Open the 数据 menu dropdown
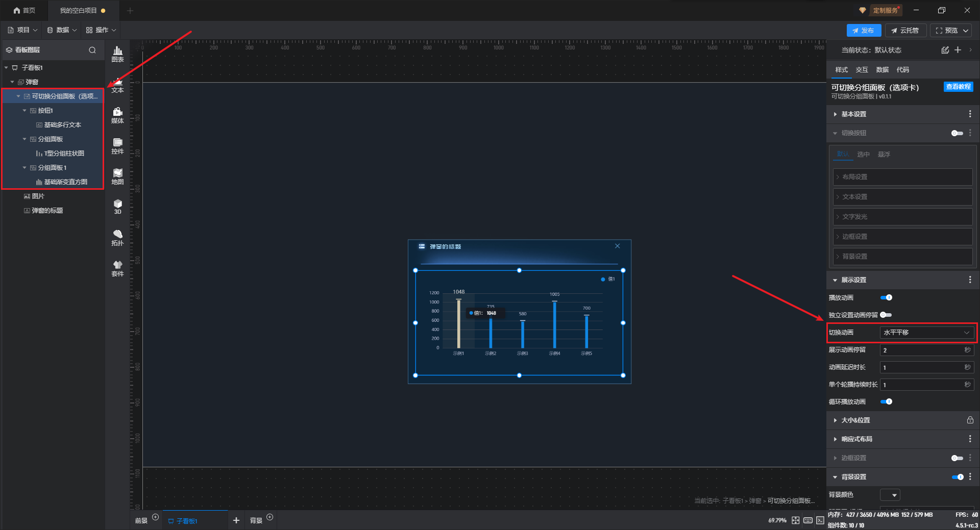The image size is (980, 530). 62,30
